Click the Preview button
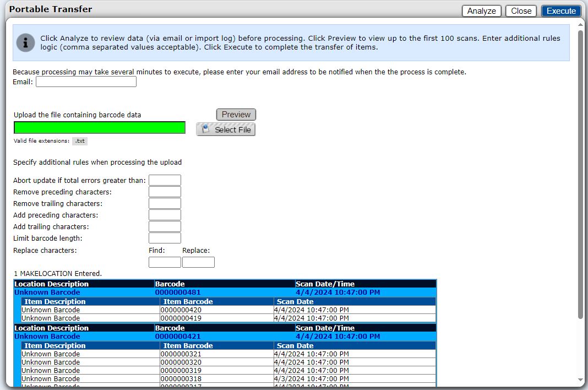The width and height of the screenshot is (588, 390). point(236,115)
